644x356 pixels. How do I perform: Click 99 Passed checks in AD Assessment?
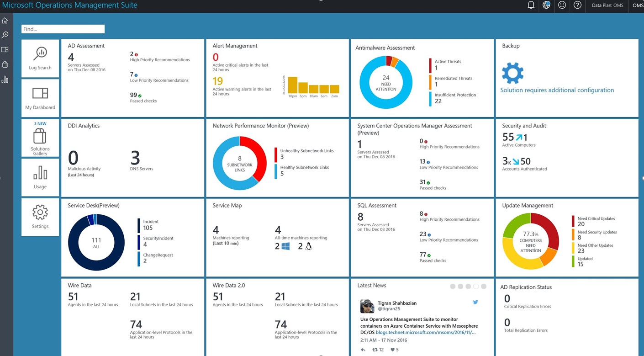coord(143,97)
